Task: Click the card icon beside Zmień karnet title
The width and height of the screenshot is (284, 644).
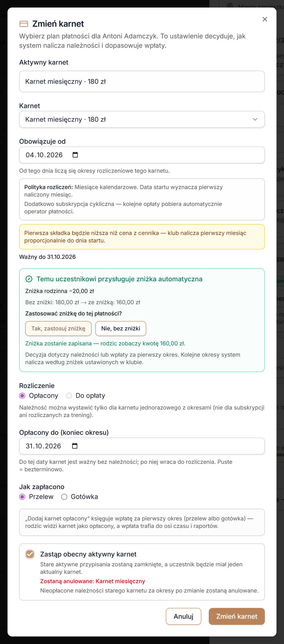Action: [x=24, y=24]
